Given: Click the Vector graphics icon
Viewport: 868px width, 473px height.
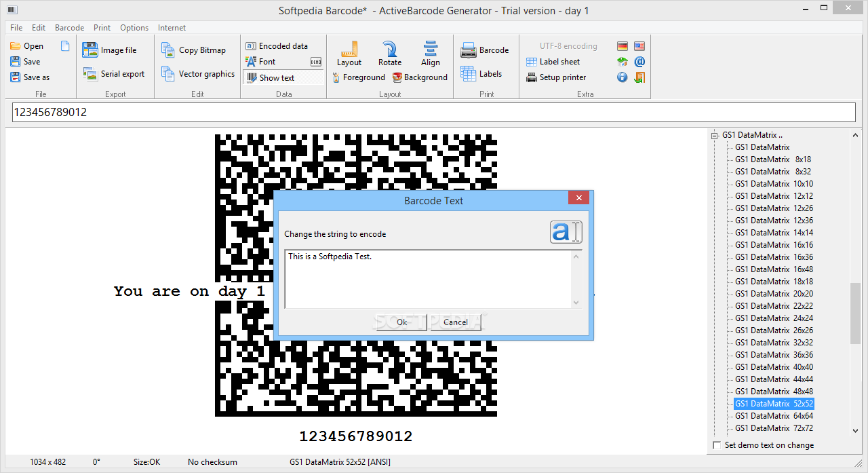Looking at the screenshot, I should (x=167, y=74).
